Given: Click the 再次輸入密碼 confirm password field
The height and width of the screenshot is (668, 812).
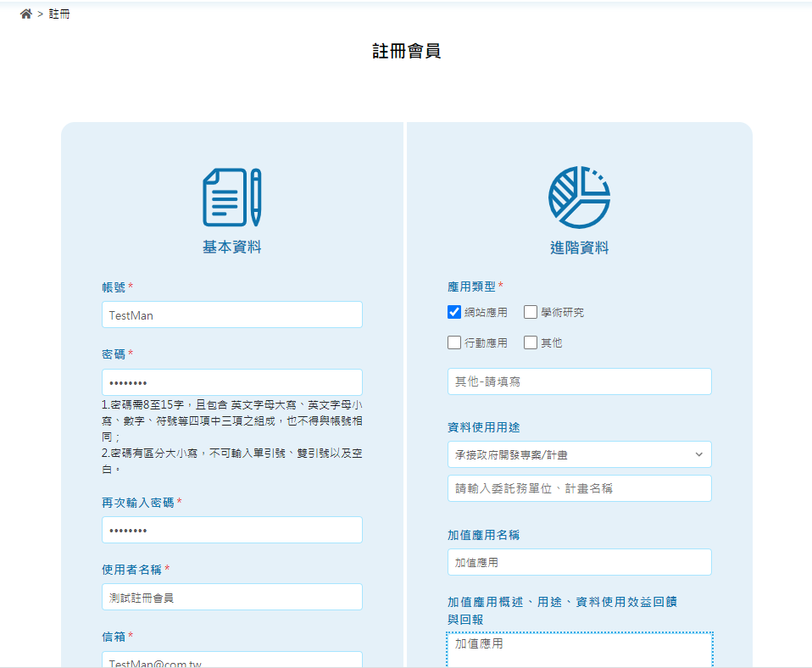Looking at the screenshot, I should pyautogui.click(x=231, y=529).
